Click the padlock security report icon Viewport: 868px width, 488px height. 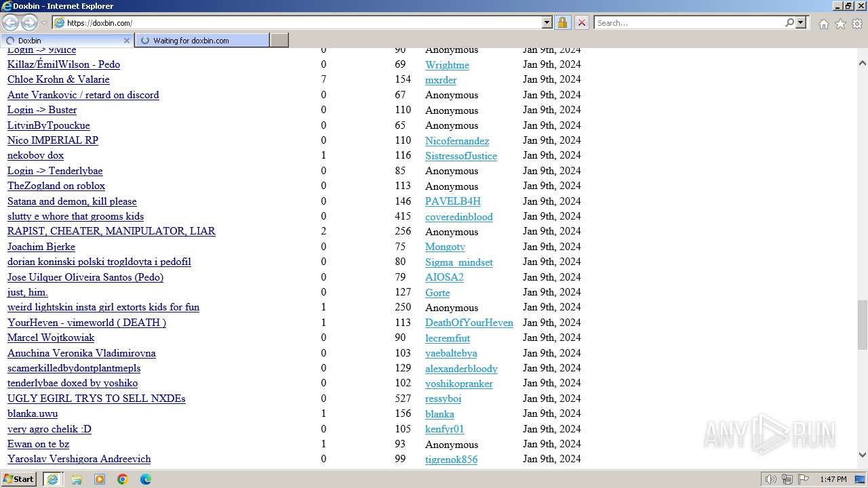click(x=563, y=22)
